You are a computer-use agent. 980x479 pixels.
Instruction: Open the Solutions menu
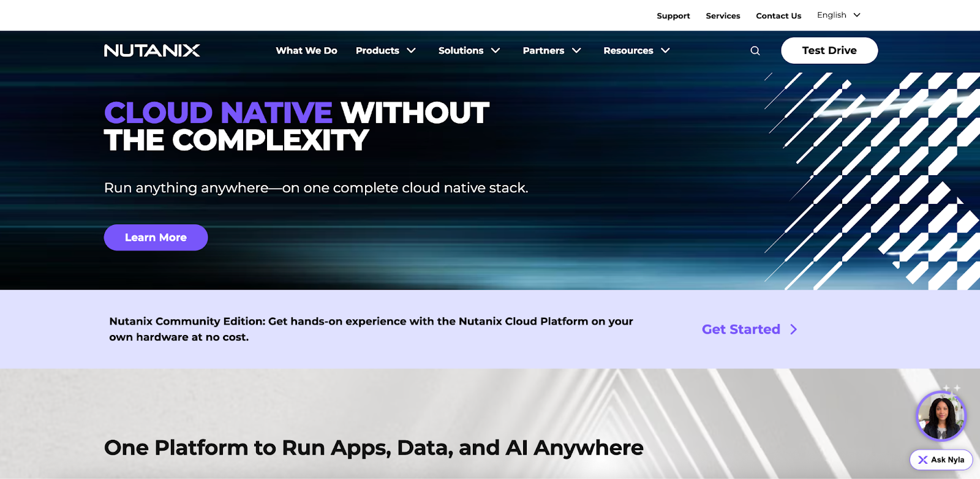461,51
